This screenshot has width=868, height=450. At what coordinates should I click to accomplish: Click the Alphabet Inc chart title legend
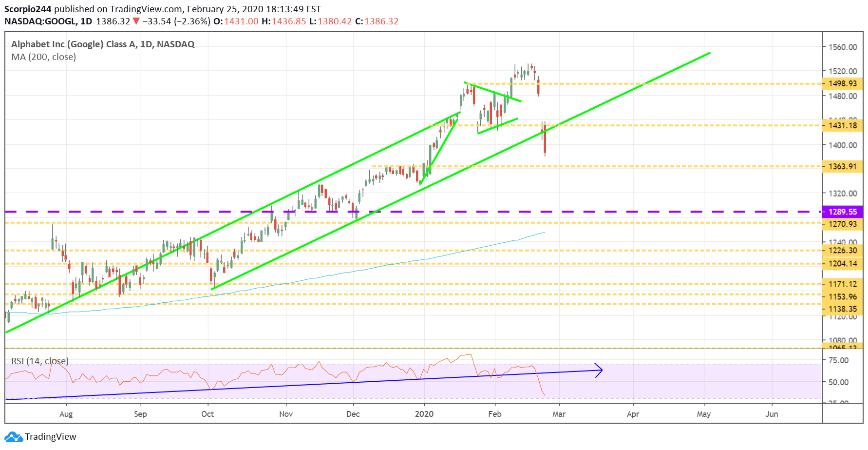point(103,44)
